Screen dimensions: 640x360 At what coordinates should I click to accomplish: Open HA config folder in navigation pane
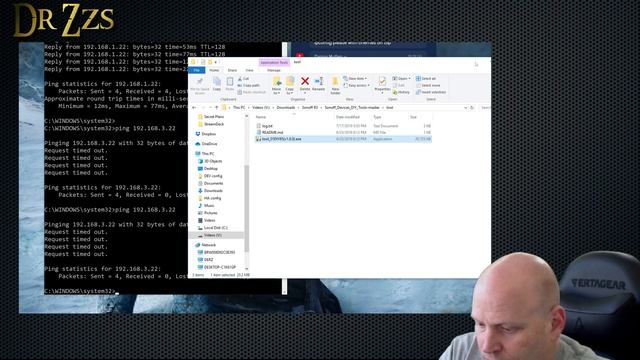pos(209,198)
